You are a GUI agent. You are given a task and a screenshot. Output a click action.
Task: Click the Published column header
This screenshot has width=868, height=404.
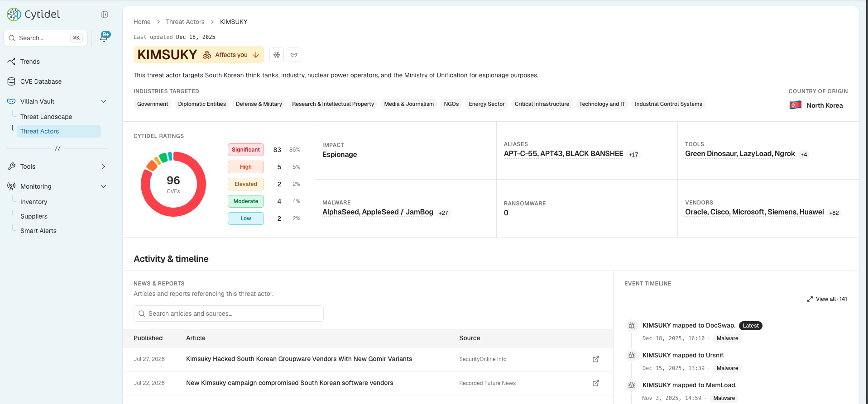point(148,338)
